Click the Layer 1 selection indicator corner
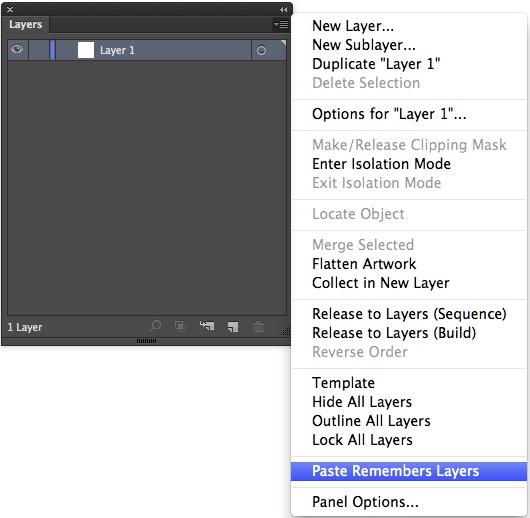 click(x=283, y=43)
